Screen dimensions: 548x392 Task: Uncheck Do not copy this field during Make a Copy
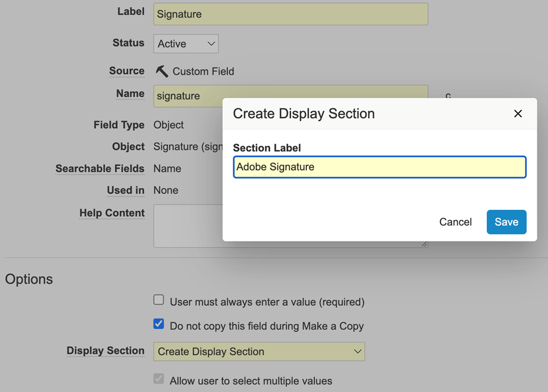(159, 323)
